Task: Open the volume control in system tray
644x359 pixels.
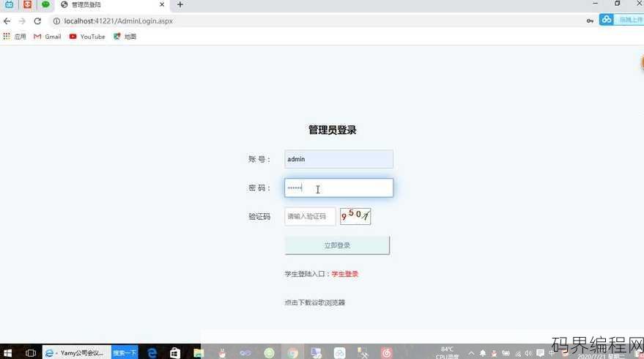Action: pyautogui.click(x=528, y=353)
